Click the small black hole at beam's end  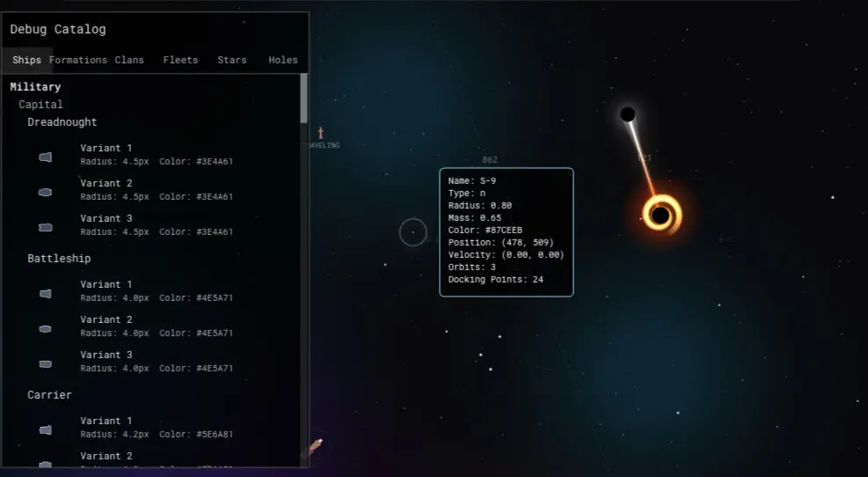click(628, 114)
